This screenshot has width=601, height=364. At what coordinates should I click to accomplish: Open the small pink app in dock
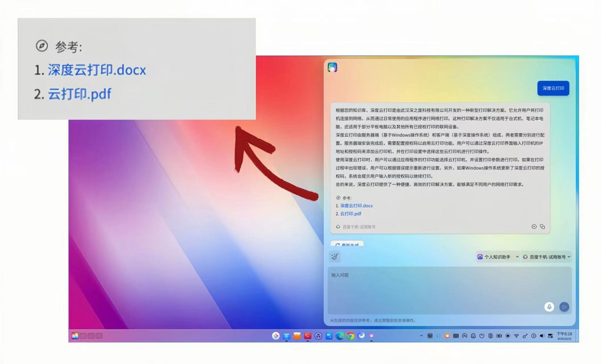coord(372,336)
